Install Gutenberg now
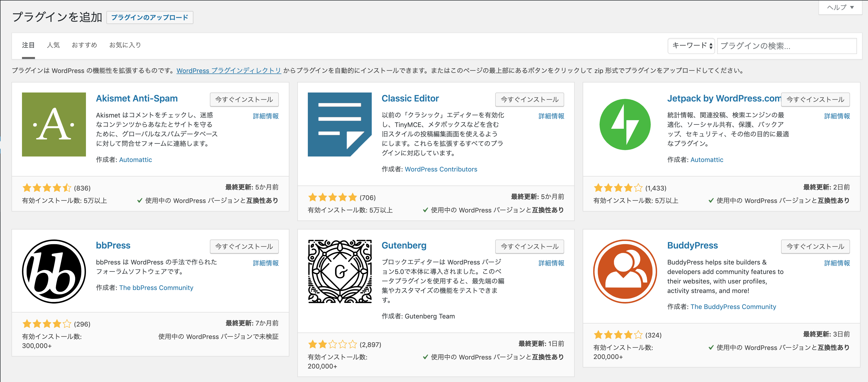The height and width of the screenshot is (382, 868). 530,246
